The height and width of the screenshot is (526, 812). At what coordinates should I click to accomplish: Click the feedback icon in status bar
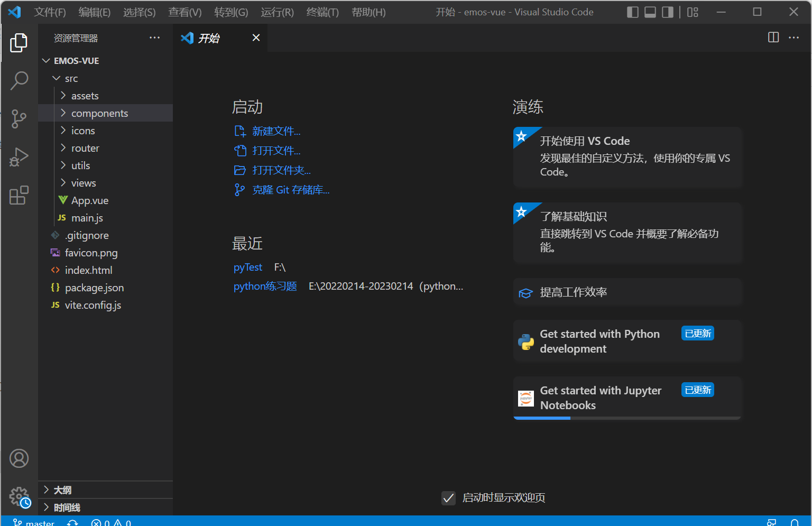coord(772,522)
